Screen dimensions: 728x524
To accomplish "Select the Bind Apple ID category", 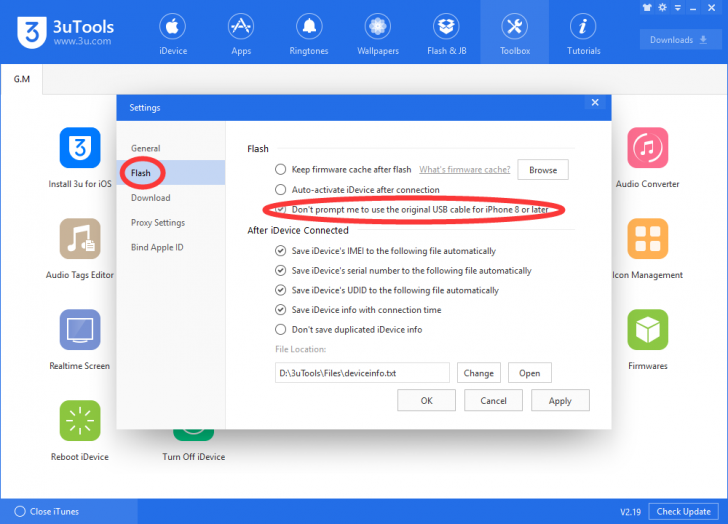I will pyautogui.click(x=171, y=247).
